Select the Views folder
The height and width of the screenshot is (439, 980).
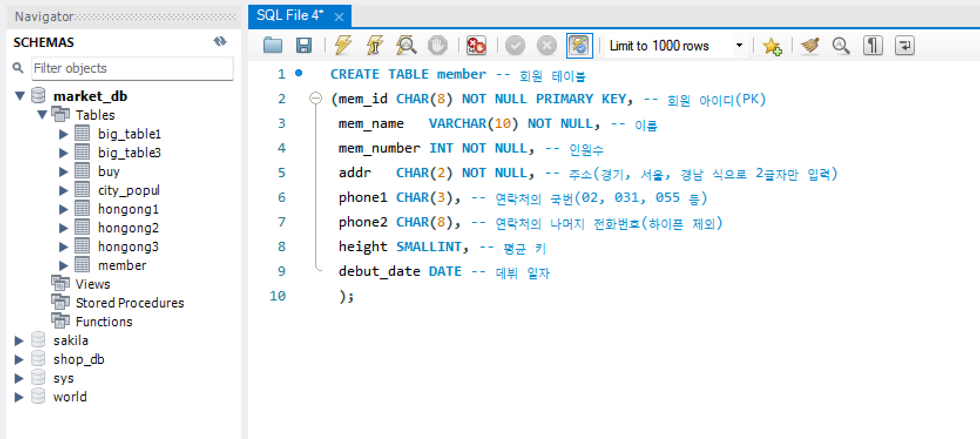[x=93, y=284]
